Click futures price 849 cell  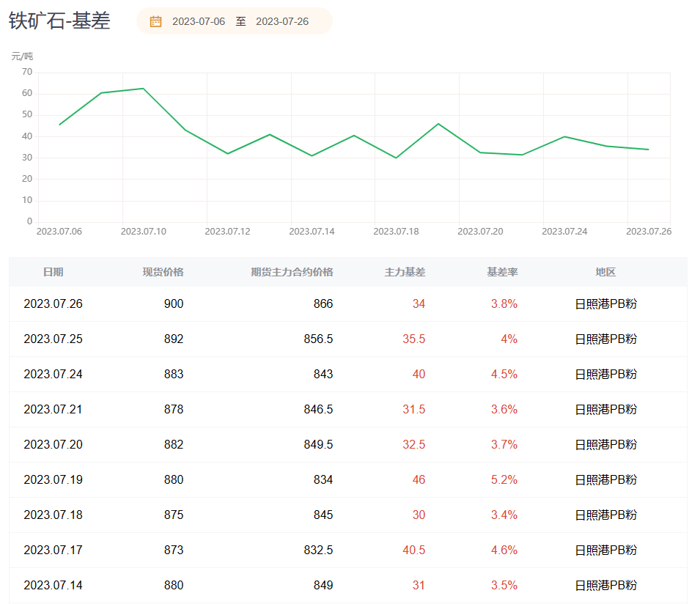pos(323,585)
